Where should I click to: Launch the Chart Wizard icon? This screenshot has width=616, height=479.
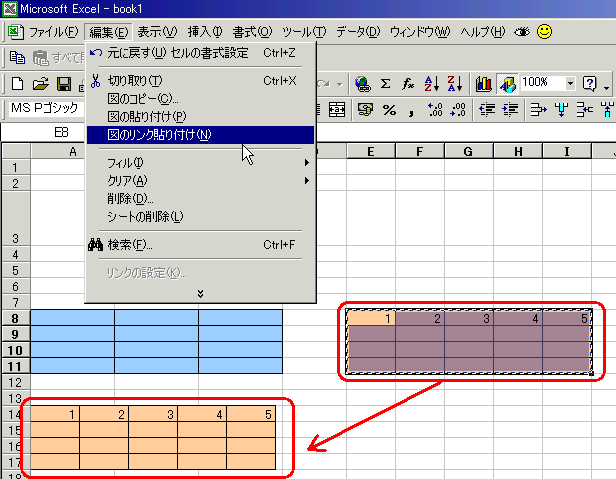[x=484, y=83]
